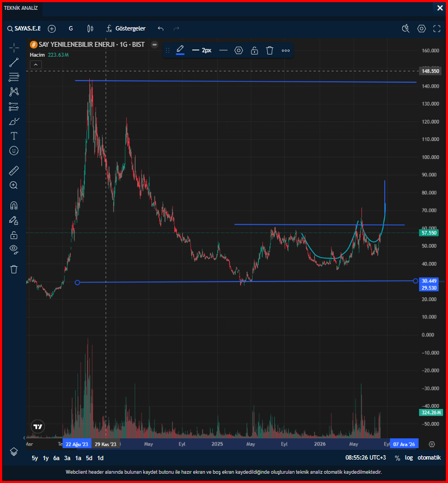
Task: Open the chart patterns tool group
Action: tap(14, 91)
